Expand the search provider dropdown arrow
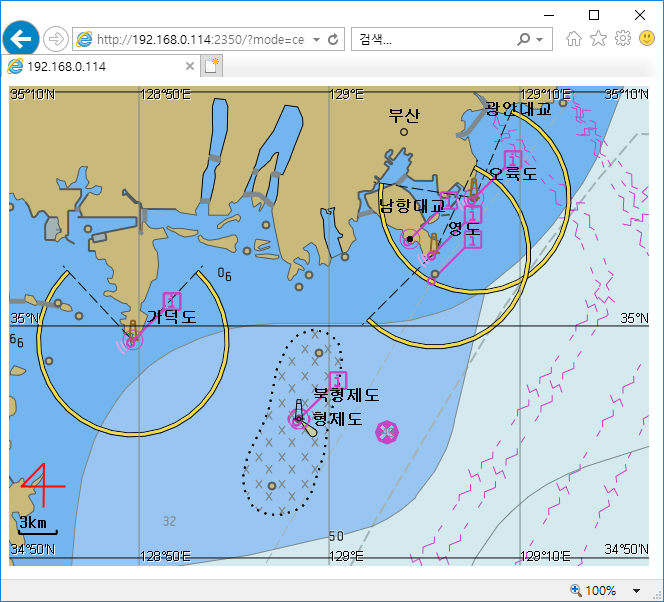The width and height of the screenshot is (664, 602). pos(540,40)
